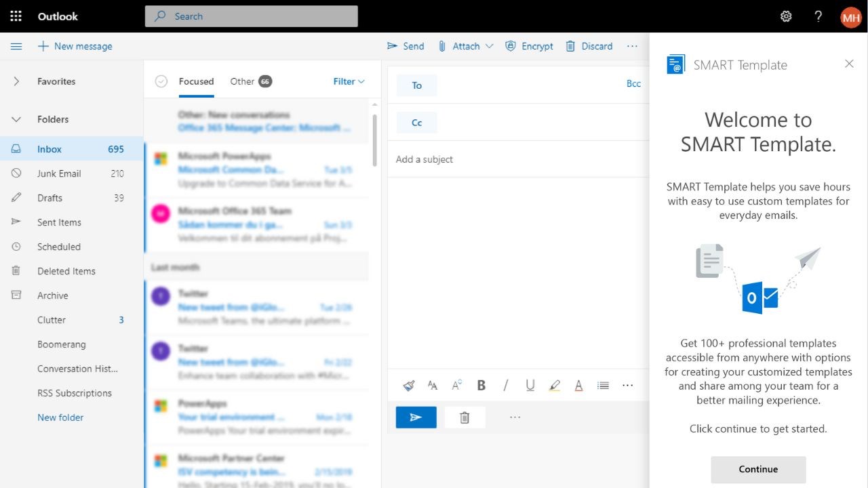Click the Send toolbar button

tap(406, 46)
